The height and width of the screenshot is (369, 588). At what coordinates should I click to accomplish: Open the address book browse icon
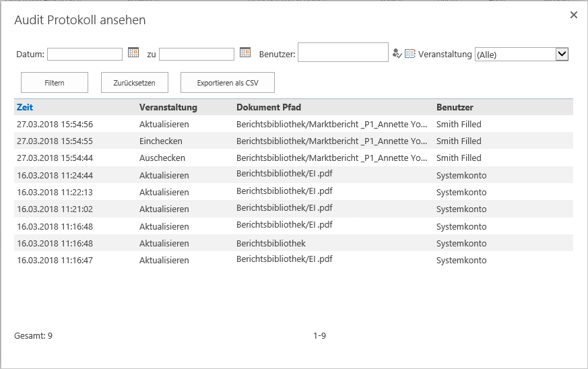(x=410, y=54)
